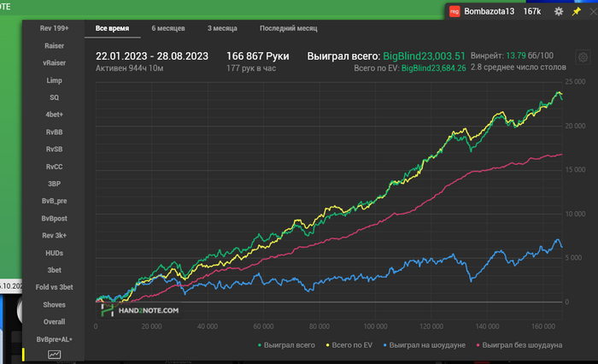
Task: Switch to 3 месяца tab
Action: (222, 28)
